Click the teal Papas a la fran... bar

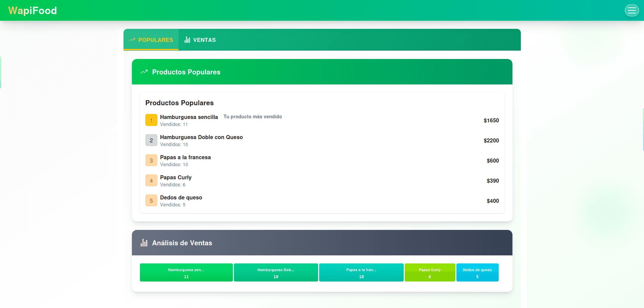coord(361,272)
